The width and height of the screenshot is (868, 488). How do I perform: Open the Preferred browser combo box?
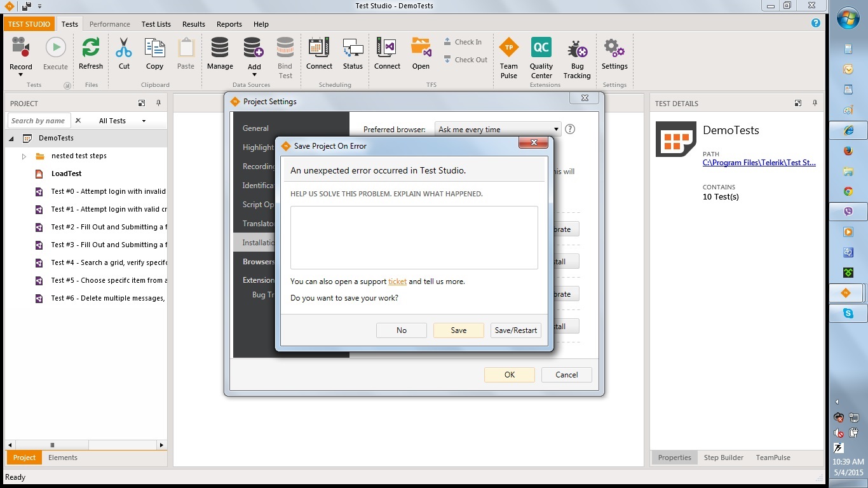pos(498,130)
